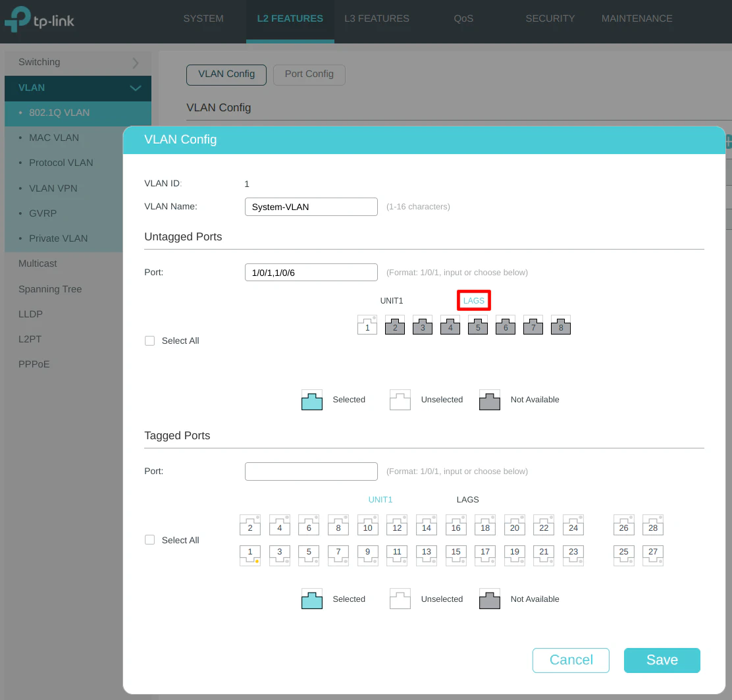Open Spanning Tree sidebar section
The height and width of the screenshot is (700, 732).
50,290
